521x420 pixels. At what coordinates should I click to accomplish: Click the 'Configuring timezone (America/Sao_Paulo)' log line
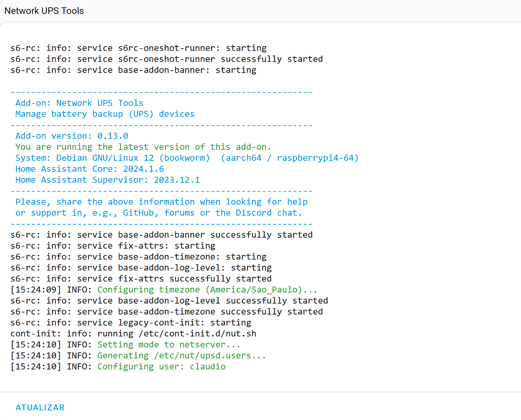pos(164,290)
